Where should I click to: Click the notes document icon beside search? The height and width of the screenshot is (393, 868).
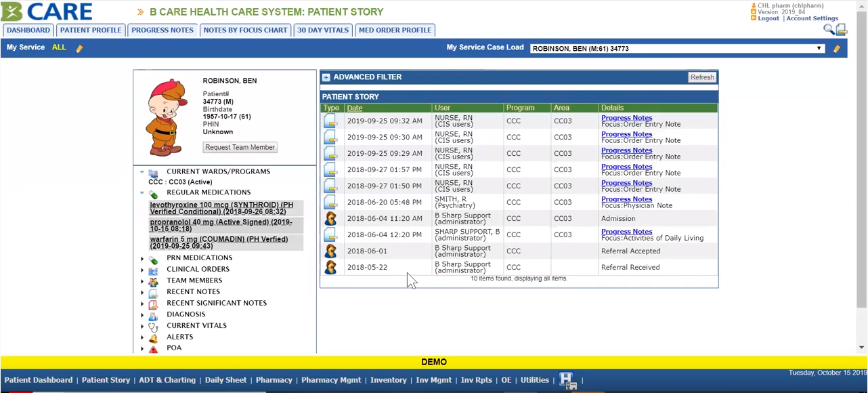click(842, 29)
